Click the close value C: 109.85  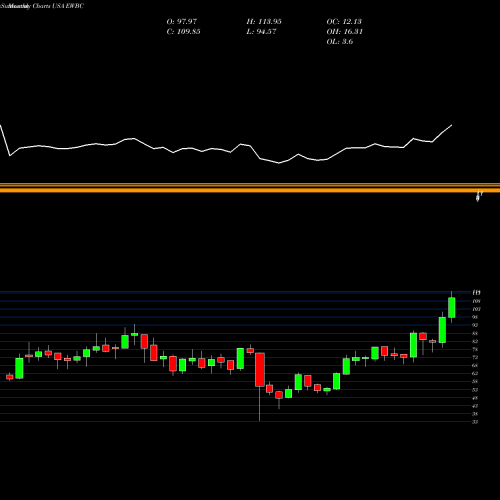183,31
